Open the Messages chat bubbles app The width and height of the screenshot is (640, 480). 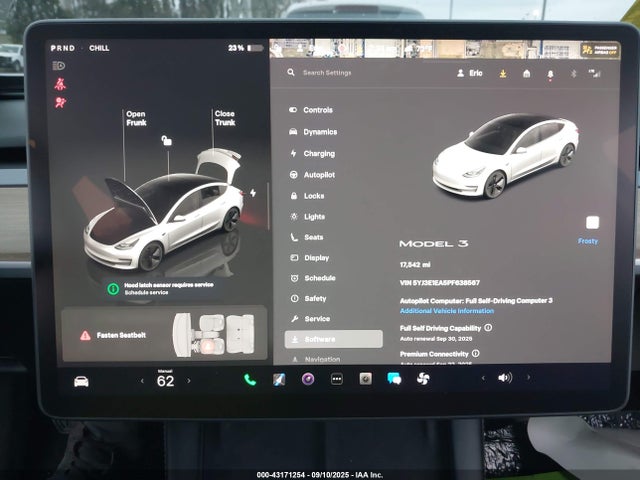394,379
